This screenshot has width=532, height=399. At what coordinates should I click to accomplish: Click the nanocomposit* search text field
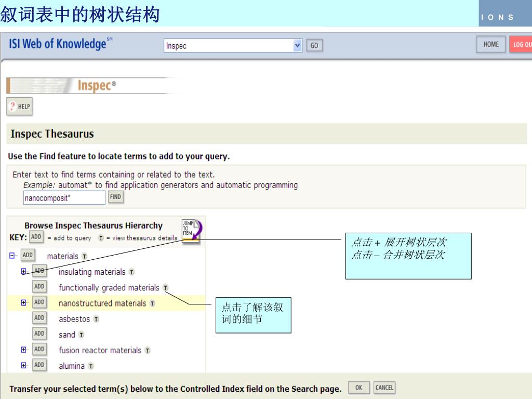pos(64,198)
